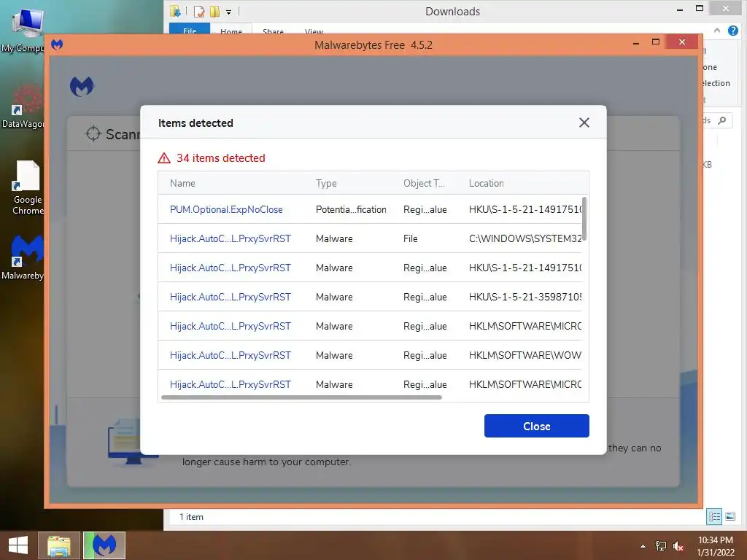Viewport: 747px width, 560px height.
Task: Switch Explorer to large icons view
Action: click(729, 517)
